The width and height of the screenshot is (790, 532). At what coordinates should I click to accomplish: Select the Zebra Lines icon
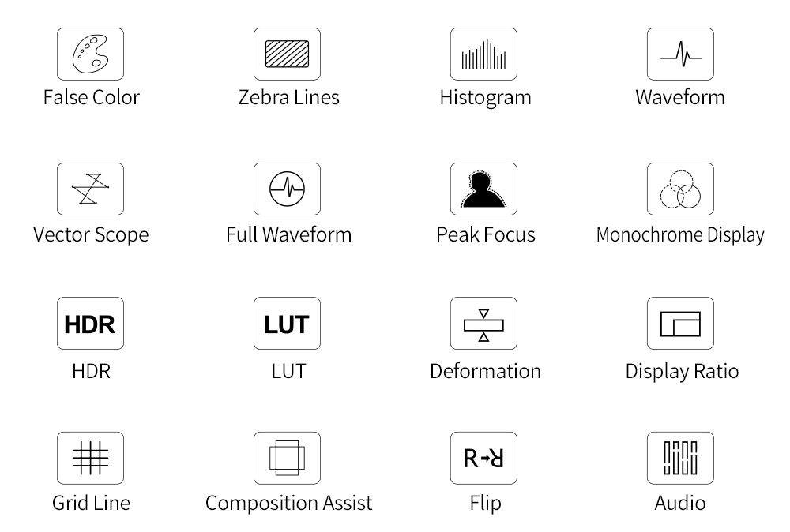pyautogui.click(x=287, y=54)
